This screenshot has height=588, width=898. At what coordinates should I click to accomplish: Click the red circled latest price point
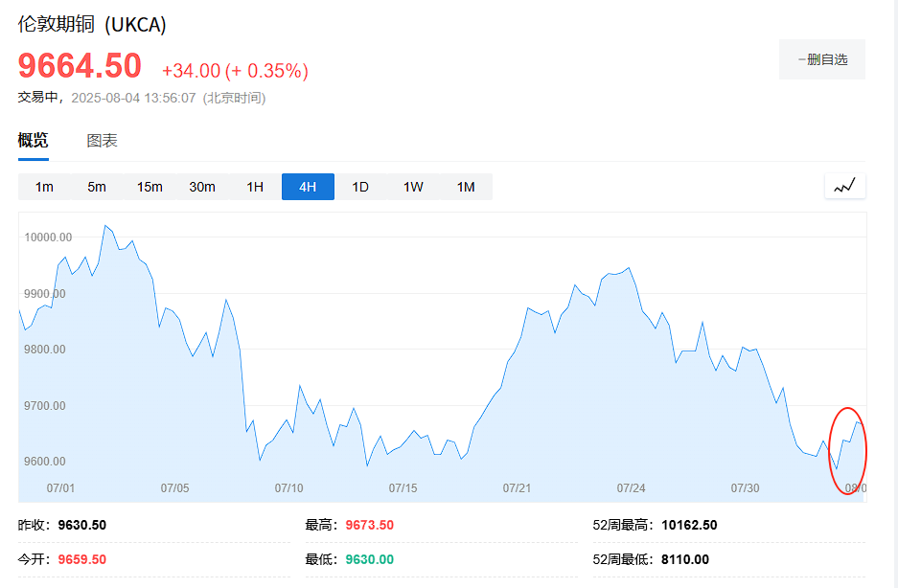pyautogui.click(x=857, y=422)
